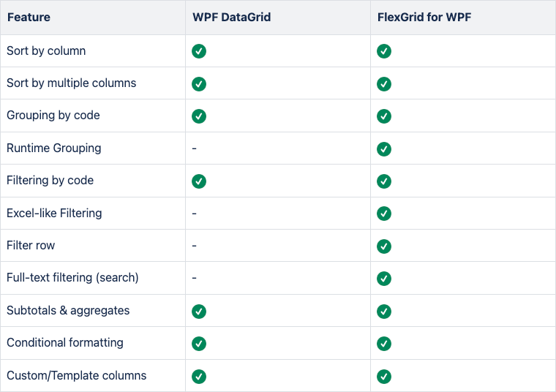Viewport: 556px width, 392px height.
Task: Click WPF DataGrid checkmark for Grouping by code
Action: [199, 116]
